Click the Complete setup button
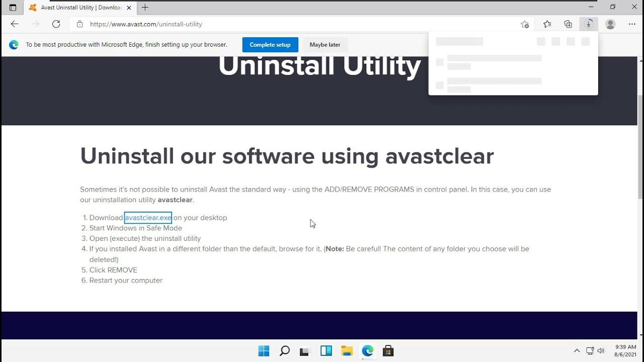644x362 pixels. point(270,45)
